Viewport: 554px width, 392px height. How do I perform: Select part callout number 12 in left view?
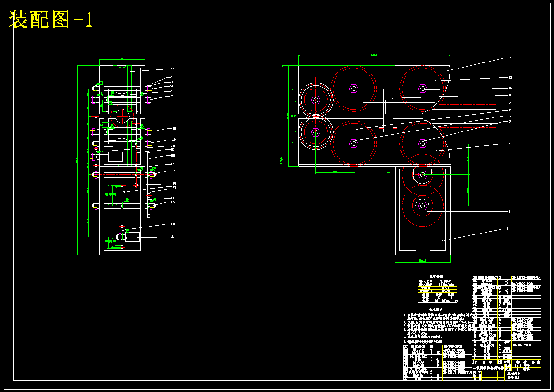point(172,83)
